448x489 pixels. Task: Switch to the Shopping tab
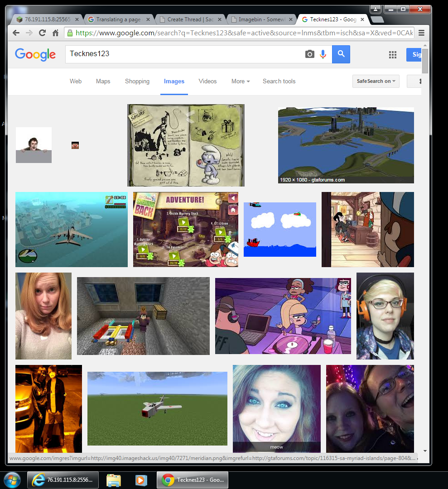tap(137, 81)
